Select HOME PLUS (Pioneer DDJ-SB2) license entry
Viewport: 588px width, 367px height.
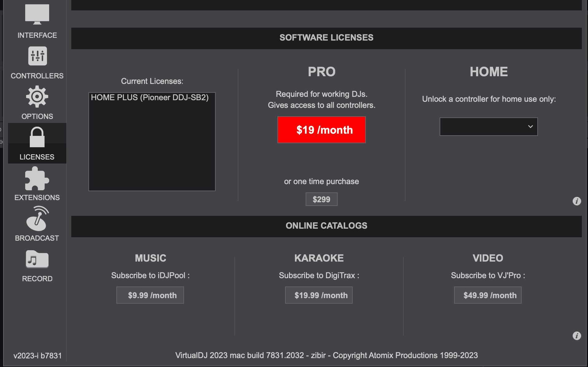click(x=152, y=98)
